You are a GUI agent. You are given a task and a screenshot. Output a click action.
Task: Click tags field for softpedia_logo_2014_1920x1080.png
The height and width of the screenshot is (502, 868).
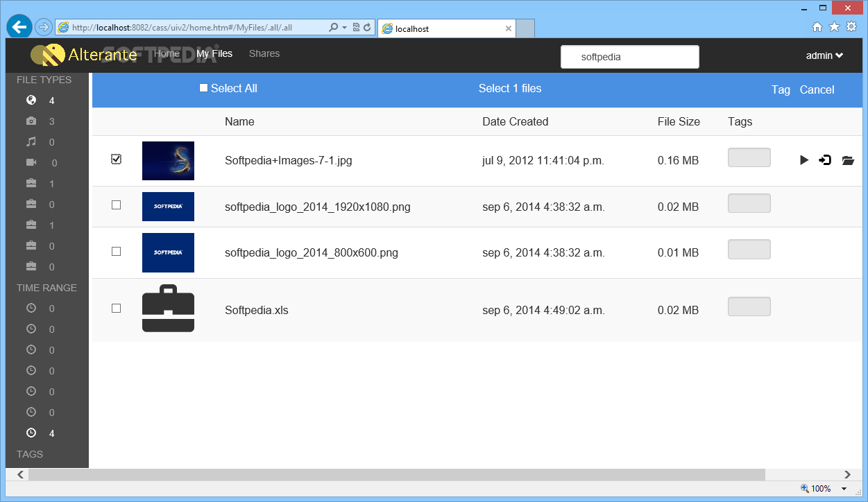click(x=749, y=203)
